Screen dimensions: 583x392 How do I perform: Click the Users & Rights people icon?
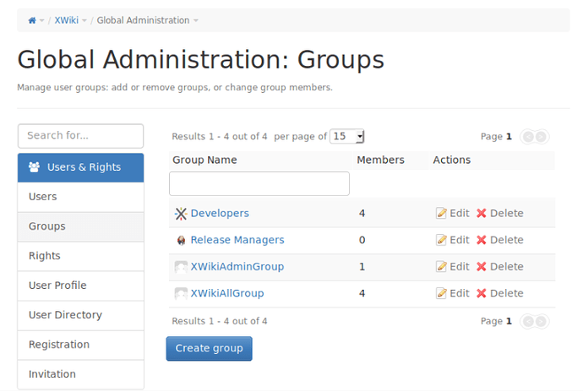tap(34, 167)
